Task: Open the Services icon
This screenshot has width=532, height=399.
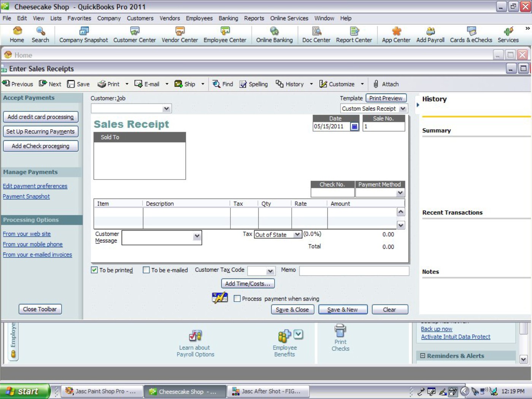Action: (x=508, y=35)
